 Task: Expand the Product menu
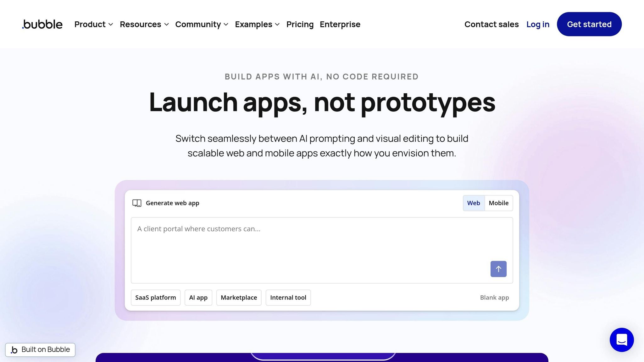click(93, 24)
